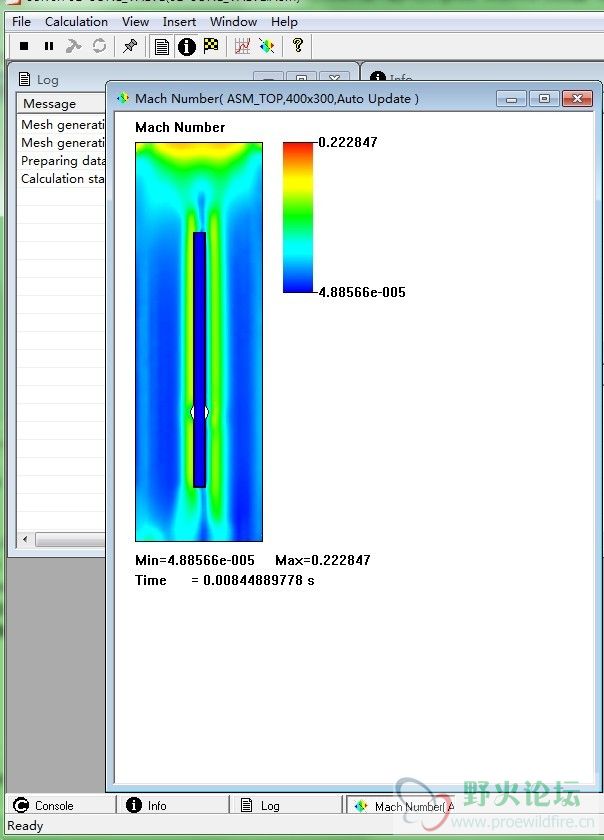604x840 pixels.
Task: Close the Mach Number window
Action: (x=577, y=99)
